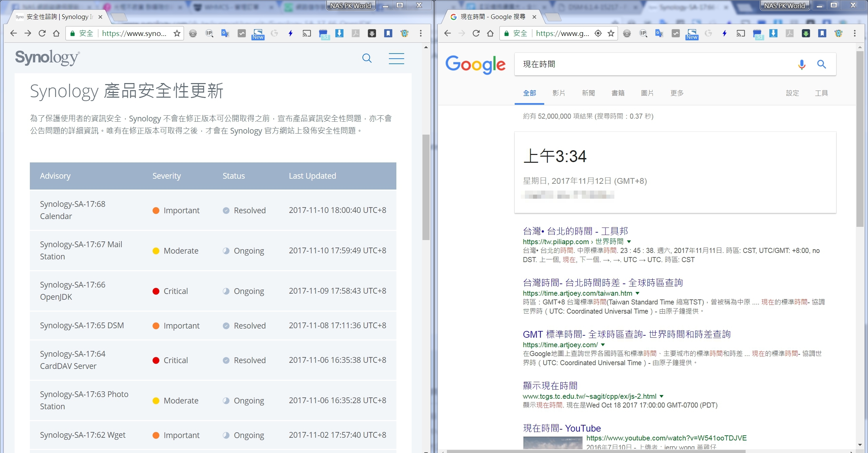Open the 工具 search tools

pyautogui.click(x=822, y=93)
